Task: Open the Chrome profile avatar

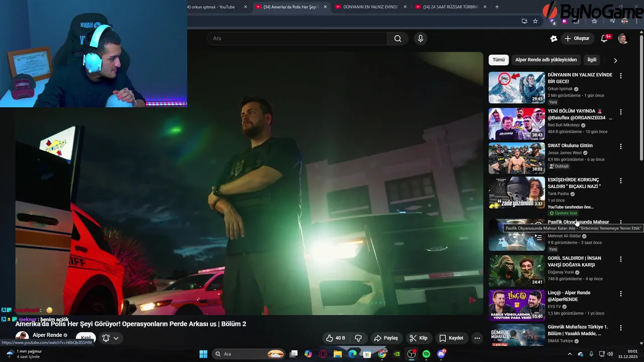Action: [624, 21]
